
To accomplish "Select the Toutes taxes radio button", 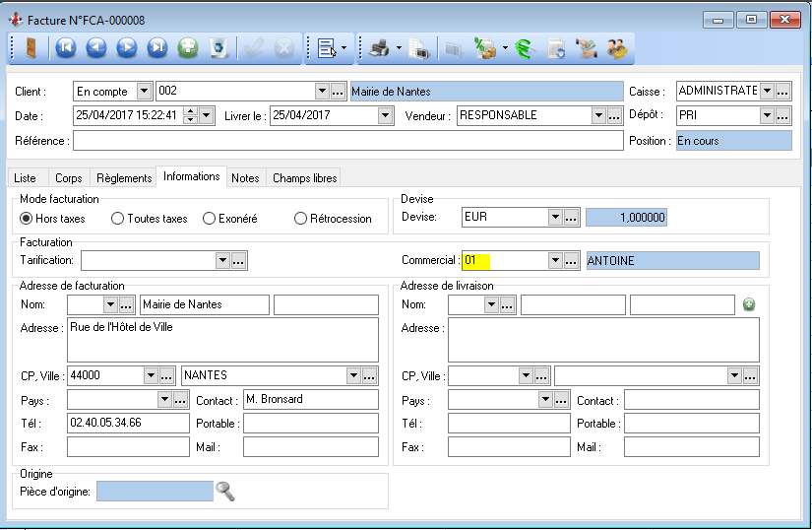I will 118,219.
